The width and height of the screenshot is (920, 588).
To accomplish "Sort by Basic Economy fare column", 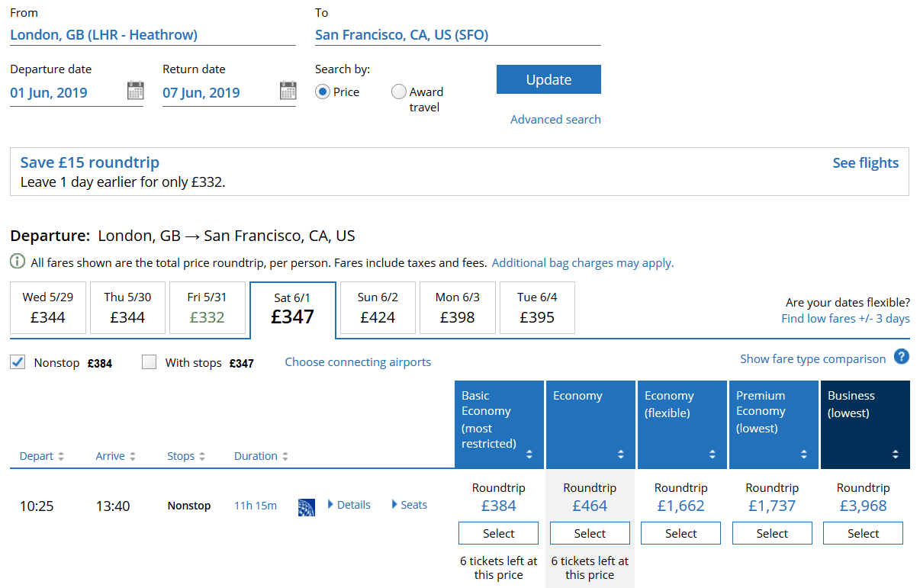I will (529, 455).
